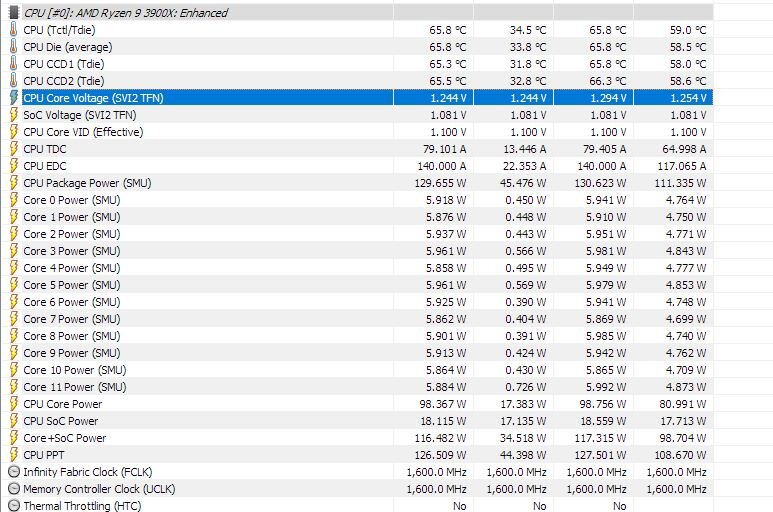This screenshot has height=512, width=773.
Task: Click lightning icon beside Core 10 Power
Action: (14, 370)
